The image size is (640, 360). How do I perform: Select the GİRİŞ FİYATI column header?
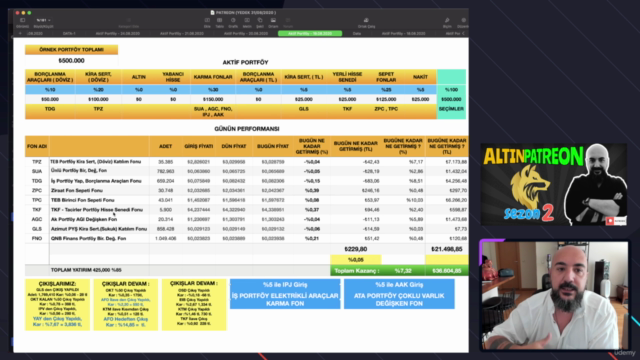tap(199, 146)
